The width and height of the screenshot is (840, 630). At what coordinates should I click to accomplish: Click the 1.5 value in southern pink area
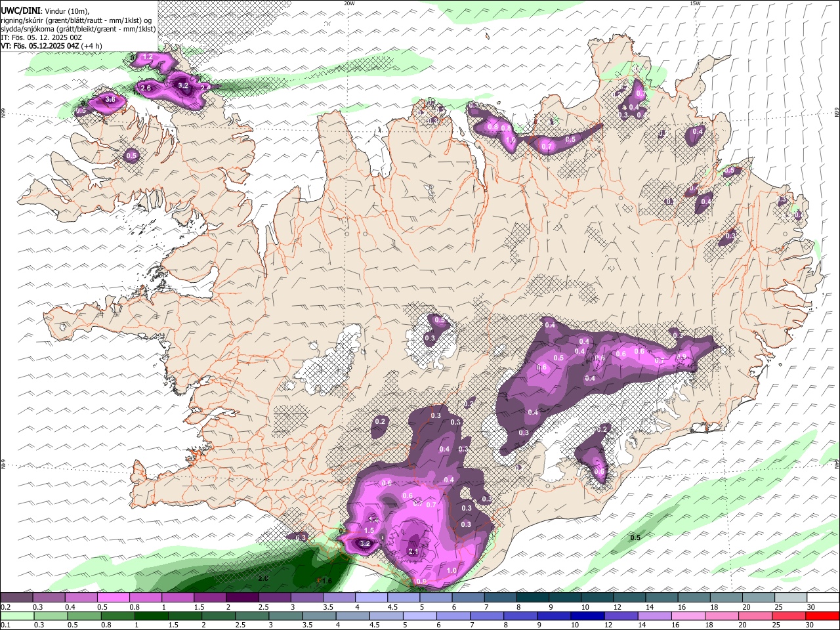(x=369, y=530)
